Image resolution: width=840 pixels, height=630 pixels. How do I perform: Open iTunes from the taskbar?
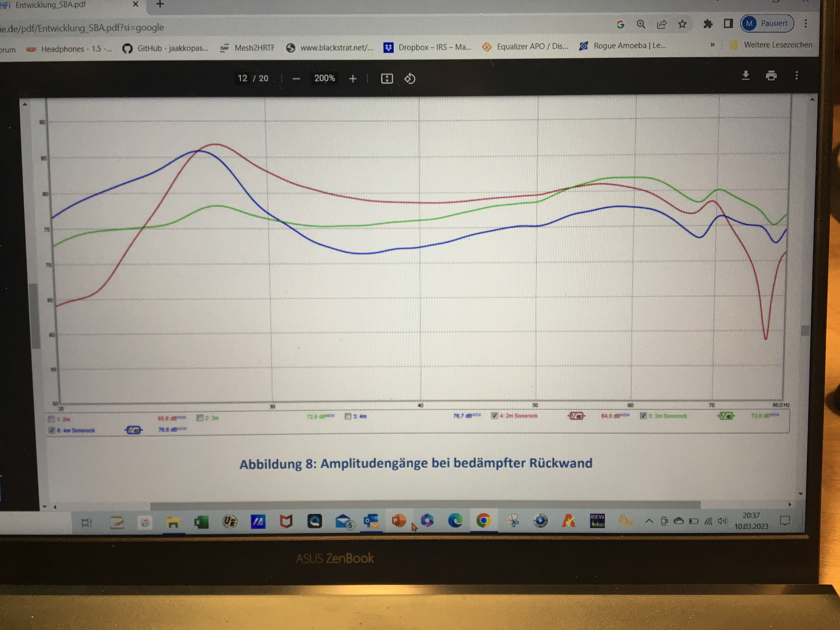tap(145, 523)
